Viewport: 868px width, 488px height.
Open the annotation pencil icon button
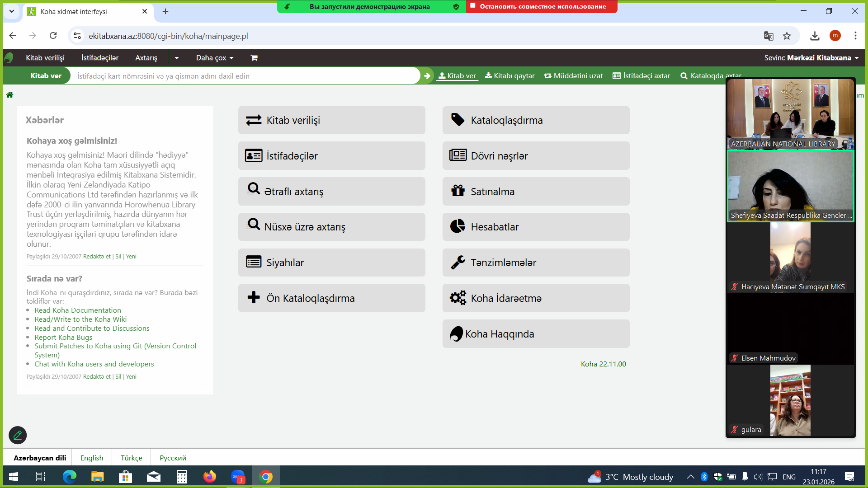click(18, 435)
